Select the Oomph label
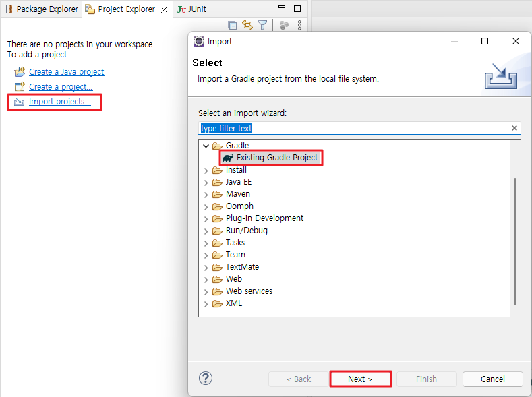The image size is (532, 397). [x=239, y=206]
